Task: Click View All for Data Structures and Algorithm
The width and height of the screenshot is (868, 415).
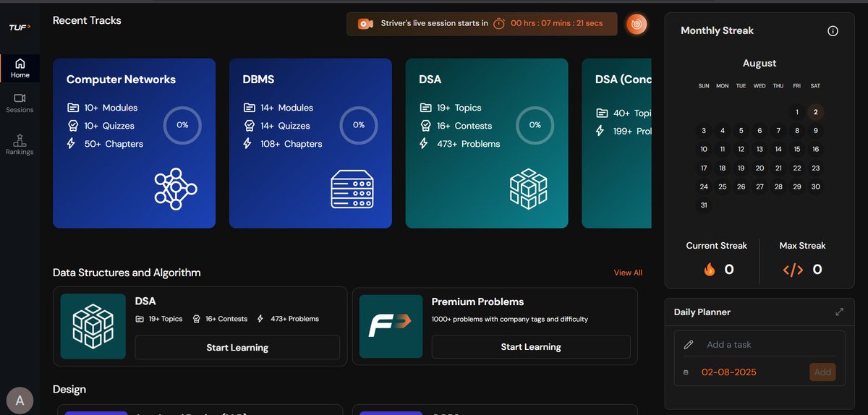Action: (x=628, y=273)
